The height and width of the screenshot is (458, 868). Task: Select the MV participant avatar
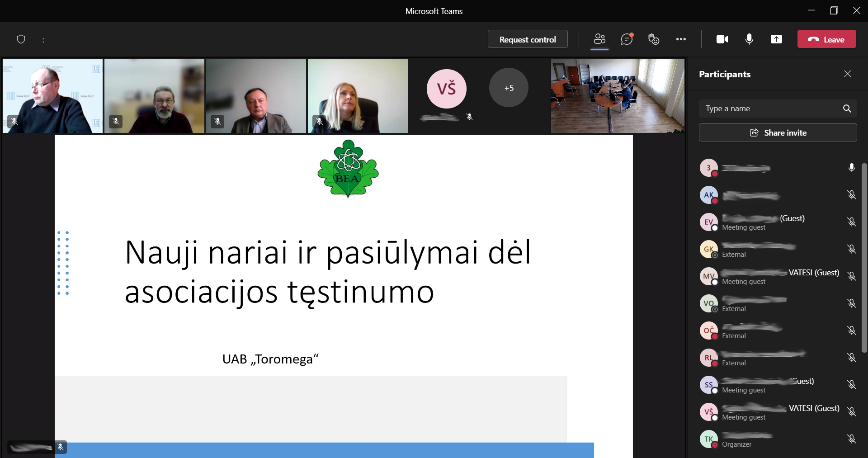708,276
